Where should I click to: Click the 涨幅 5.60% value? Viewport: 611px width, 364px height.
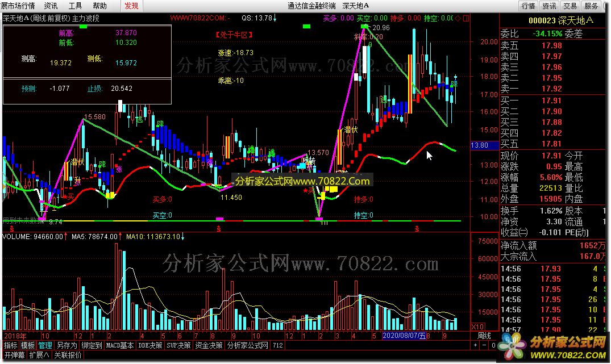coord(551,177)
